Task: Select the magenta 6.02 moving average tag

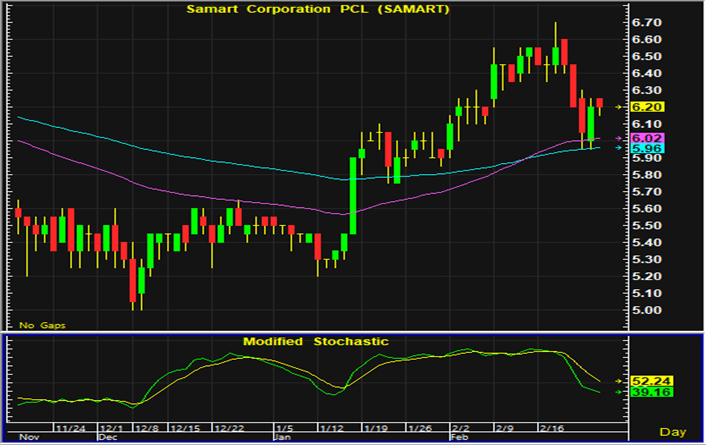Action: pos(650,138)
